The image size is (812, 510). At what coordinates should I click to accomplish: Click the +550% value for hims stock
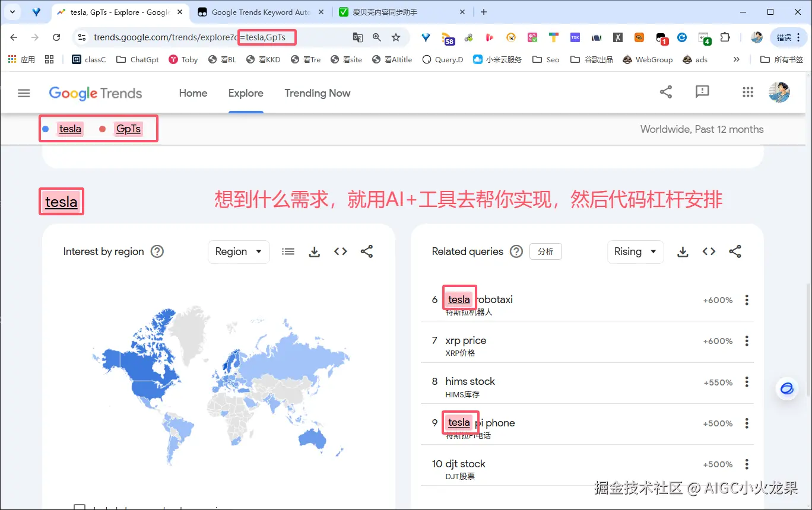(x=718, y=383)
